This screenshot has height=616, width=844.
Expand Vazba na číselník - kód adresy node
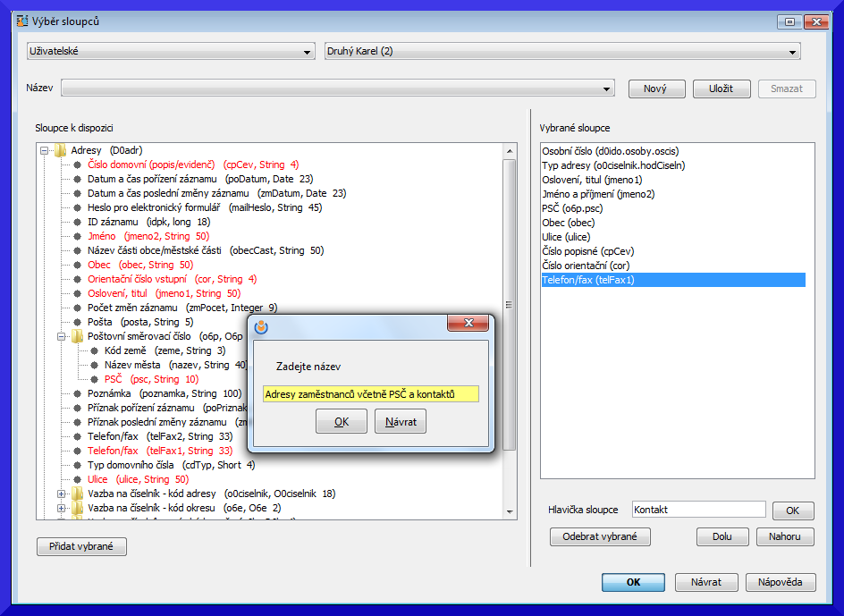(x=61, y=494)
